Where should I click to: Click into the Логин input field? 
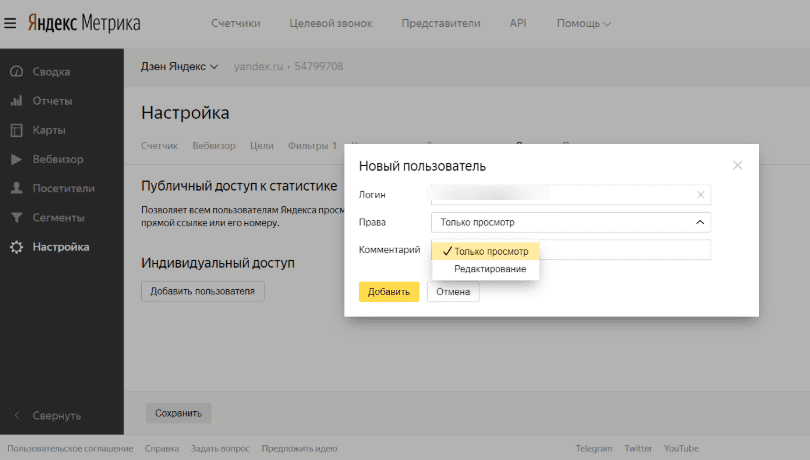tap(560, 195)
